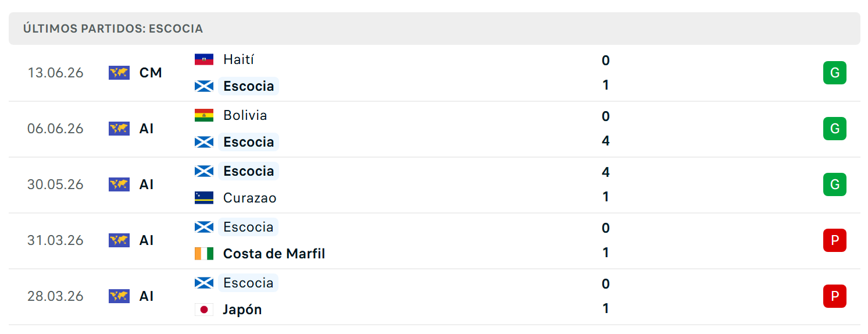Click the Bolivia flag icon
Viewport: 868px width, 334px height.
click(204, 115)
